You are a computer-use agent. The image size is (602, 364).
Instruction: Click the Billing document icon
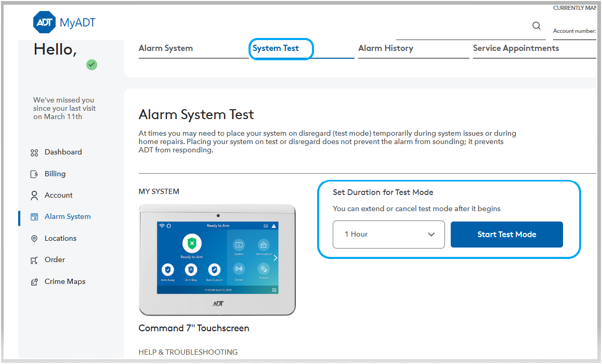pos(34,174)
